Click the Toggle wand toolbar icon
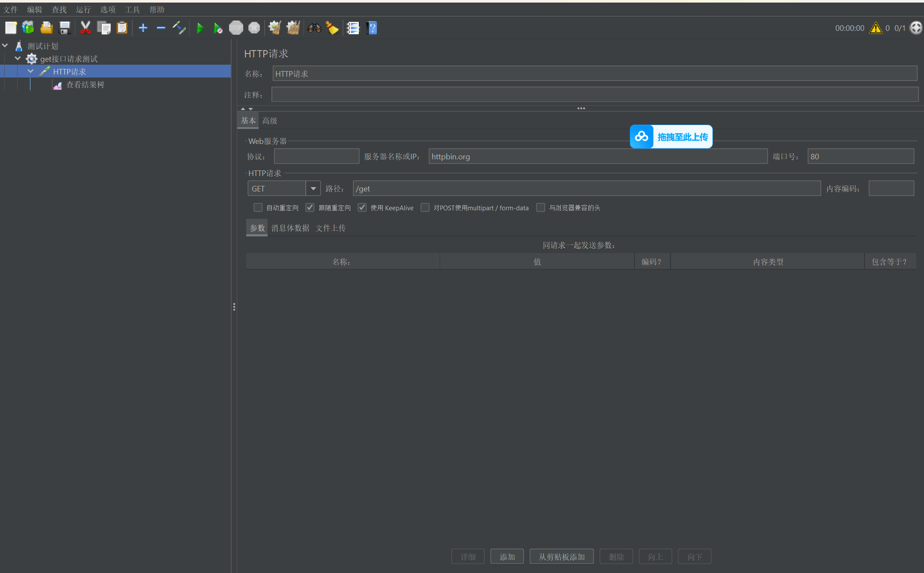This screenshot has height=573, width=924. coord(179,28)
